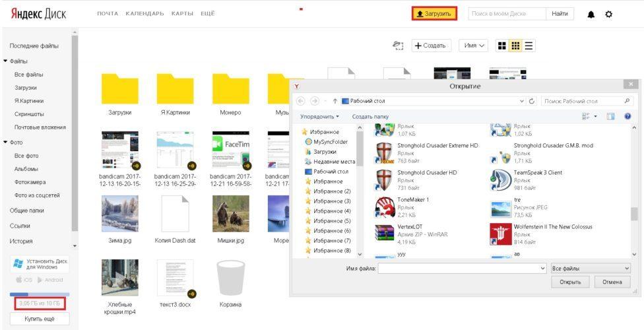
Task: Collapse the Файлы section in sidebar
Action: tap(6, 61)
